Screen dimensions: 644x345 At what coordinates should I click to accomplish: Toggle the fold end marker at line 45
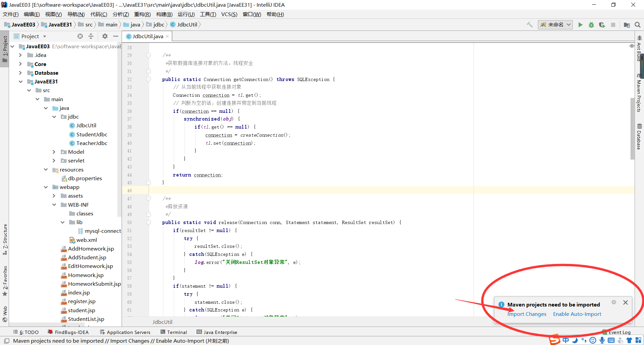(149, 183)
